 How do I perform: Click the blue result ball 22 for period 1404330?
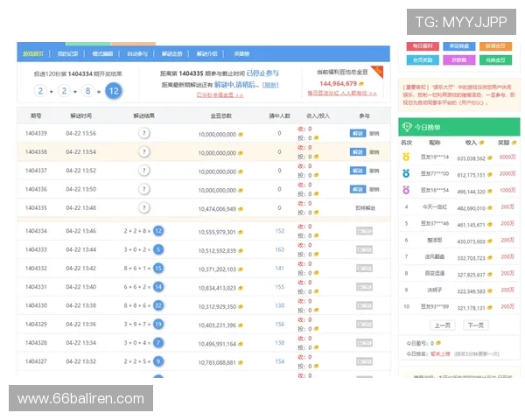tap(158, 305)
